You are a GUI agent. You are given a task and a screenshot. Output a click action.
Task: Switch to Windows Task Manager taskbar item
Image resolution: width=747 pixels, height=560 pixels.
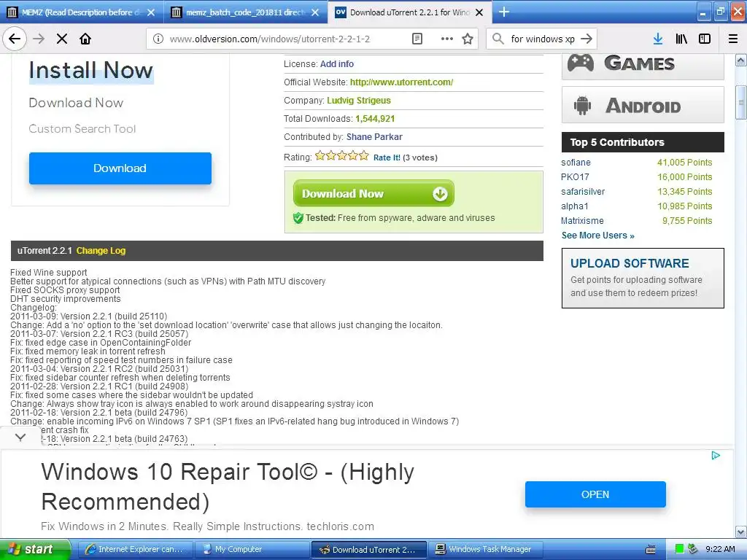pos(486,550)
